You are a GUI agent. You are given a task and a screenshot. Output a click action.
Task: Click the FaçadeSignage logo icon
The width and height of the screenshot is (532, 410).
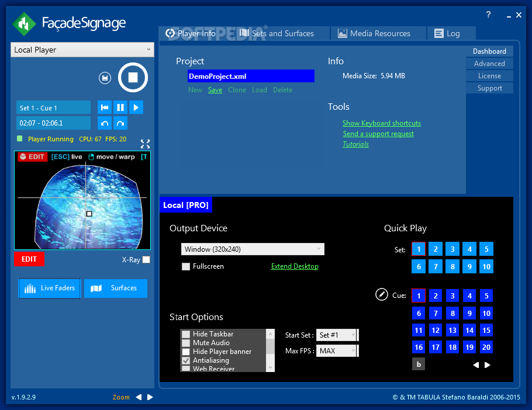pos(24,24)
